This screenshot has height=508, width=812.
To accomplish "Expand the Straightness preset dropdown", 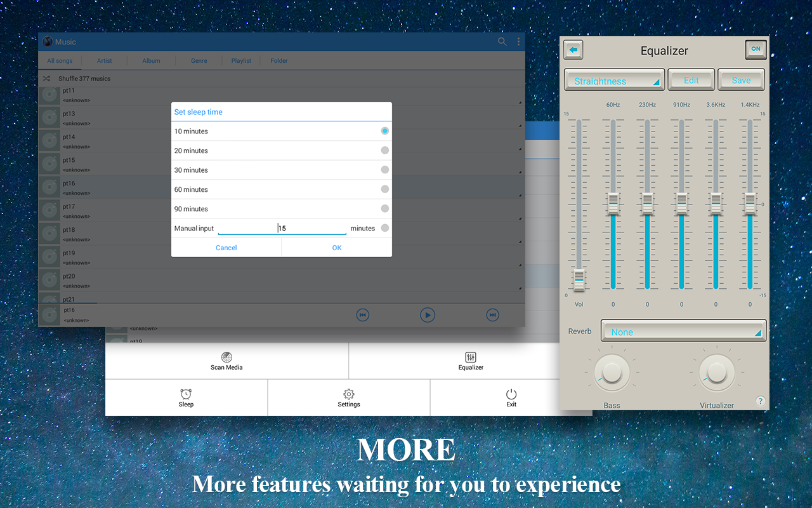I will [x=615, y=80].
